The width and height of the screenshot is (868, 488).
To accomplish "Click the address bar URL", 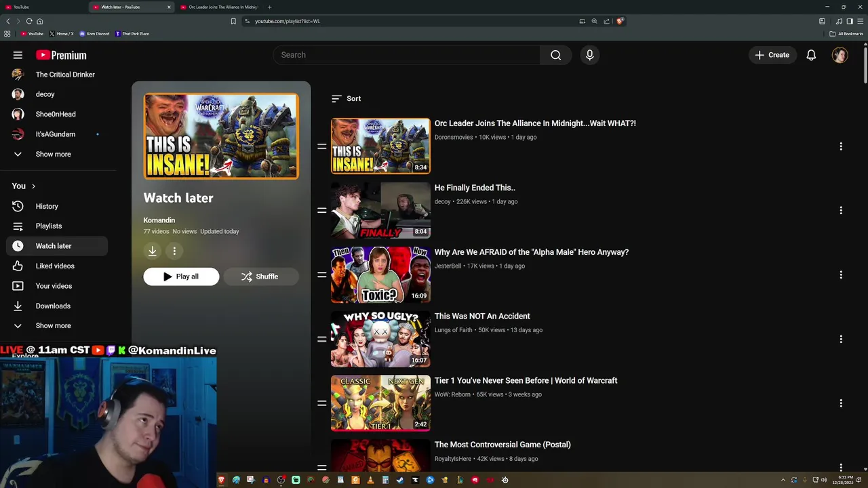I will tap(288, 21).
